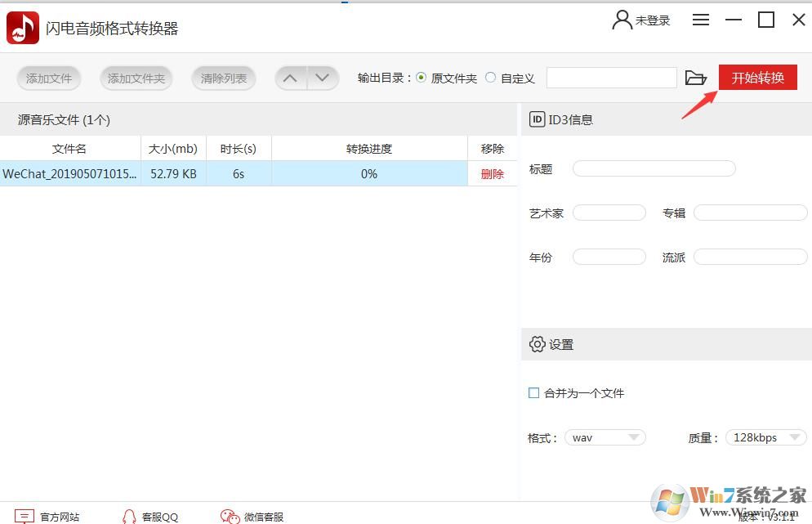
Task: Click the move-up arrow in toolbar
Action: [290, 78]
